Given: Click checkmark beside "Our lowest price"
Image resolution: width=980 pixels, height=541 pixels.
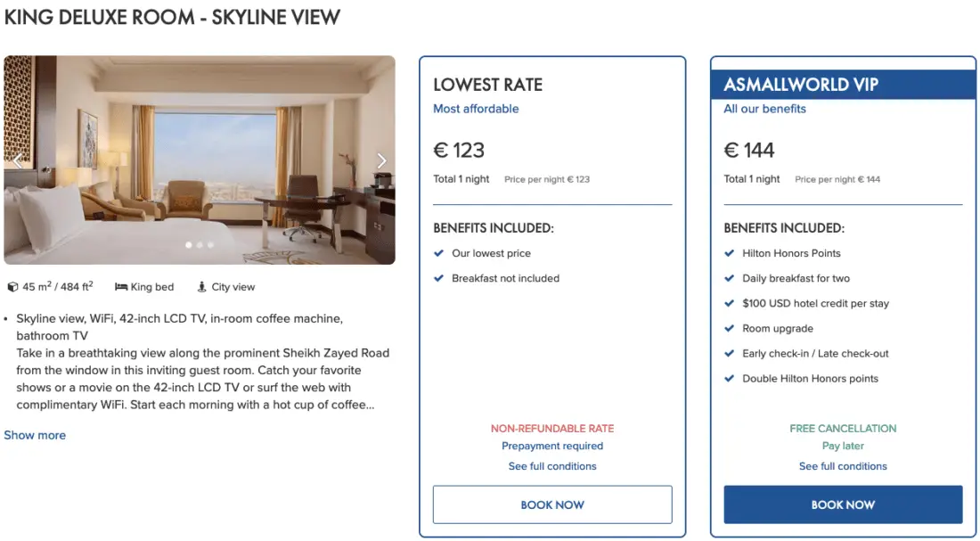Looking at the screenshot, I should (439, 253).
